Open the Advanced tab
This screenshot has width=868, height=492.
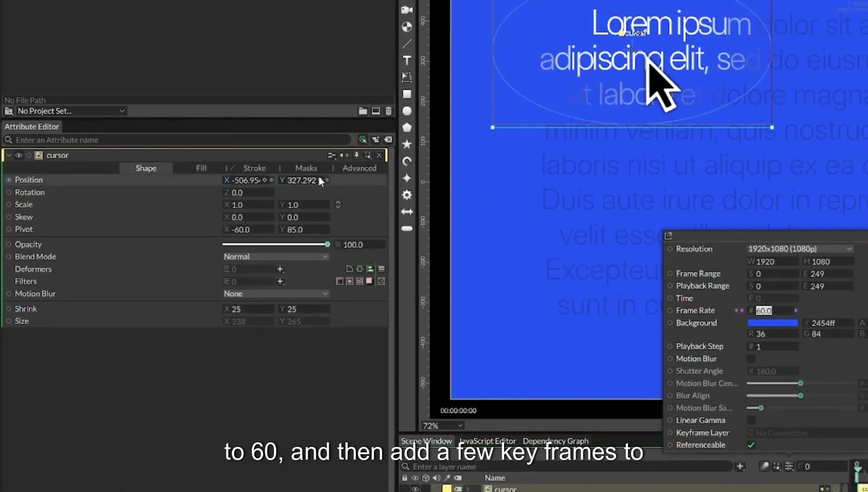pos(359,168)
